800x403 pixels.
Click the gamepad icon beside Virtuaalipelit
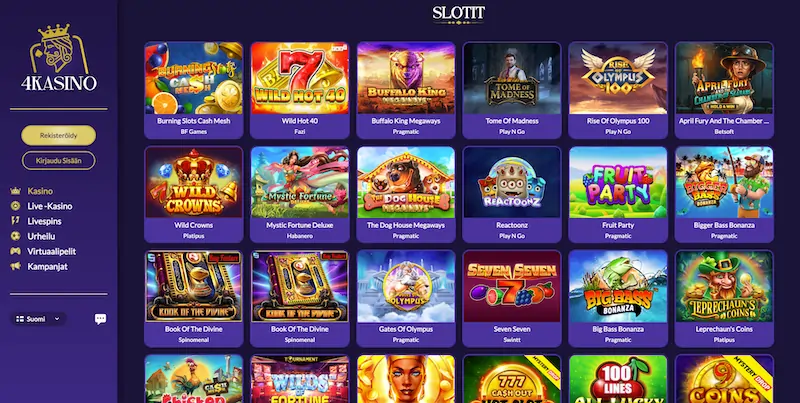tap(16, 251)
